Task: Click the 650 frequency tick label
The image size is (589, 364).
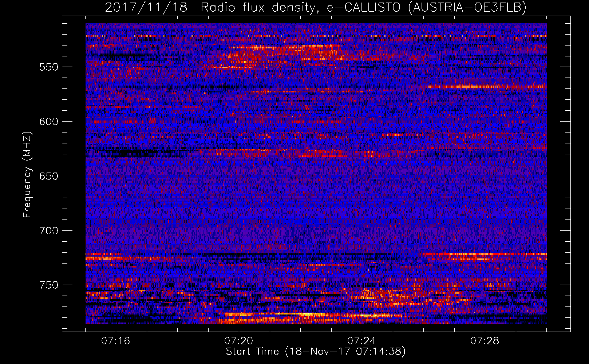Action: point(49,176)
